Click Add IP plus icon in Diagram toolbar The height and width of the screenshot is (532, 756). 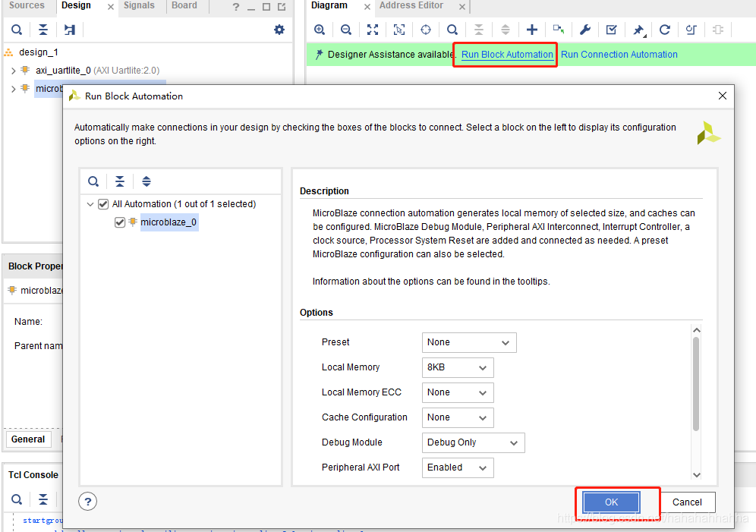532,30
